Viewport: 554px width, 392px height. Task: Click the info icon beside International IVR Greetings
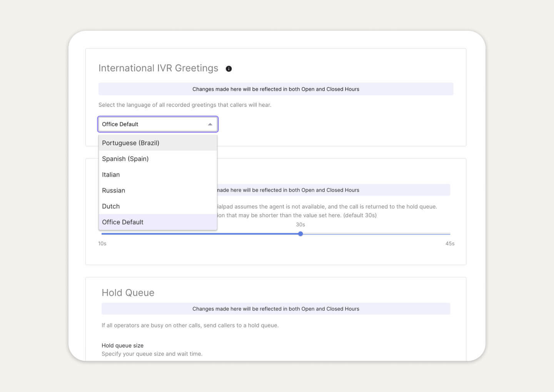(229, 69)
